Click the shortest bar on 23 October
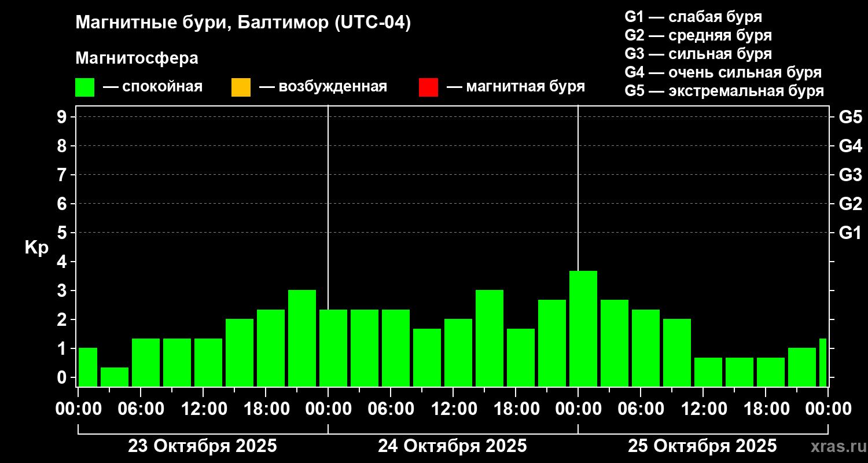Screen dimensions: 868x463 (x=115, y=377)
